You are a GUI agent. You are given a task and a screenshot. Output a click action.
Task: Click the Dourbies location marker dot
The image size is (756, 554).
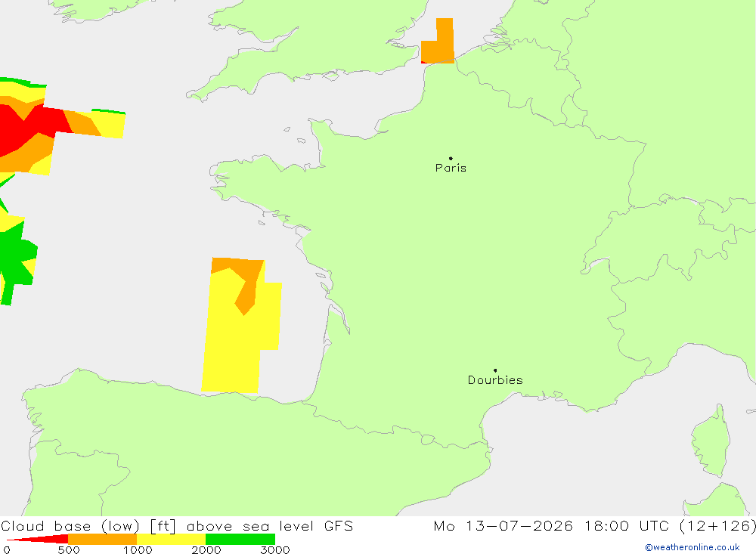click(x=495, y=370)
